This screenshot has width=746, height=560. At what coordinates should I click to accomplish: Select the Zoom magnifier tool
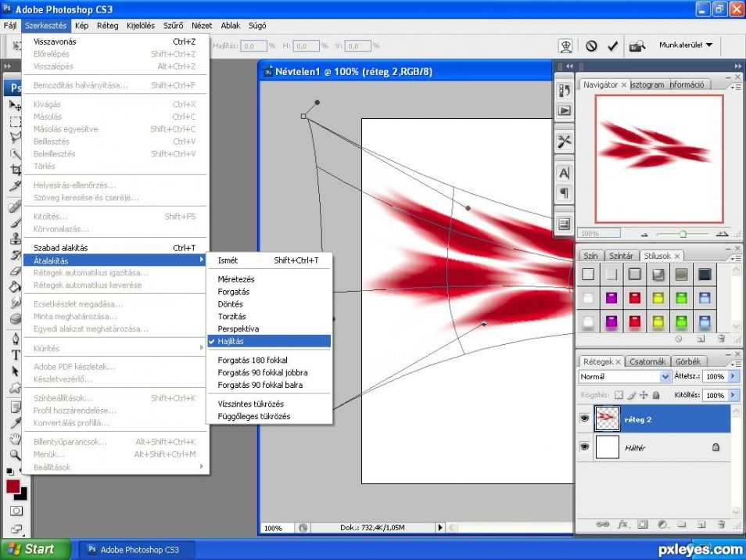15,455
